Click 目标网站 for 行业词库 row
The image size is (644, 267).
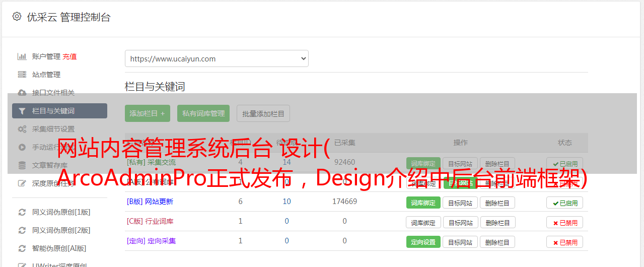(x=460, y=222)
